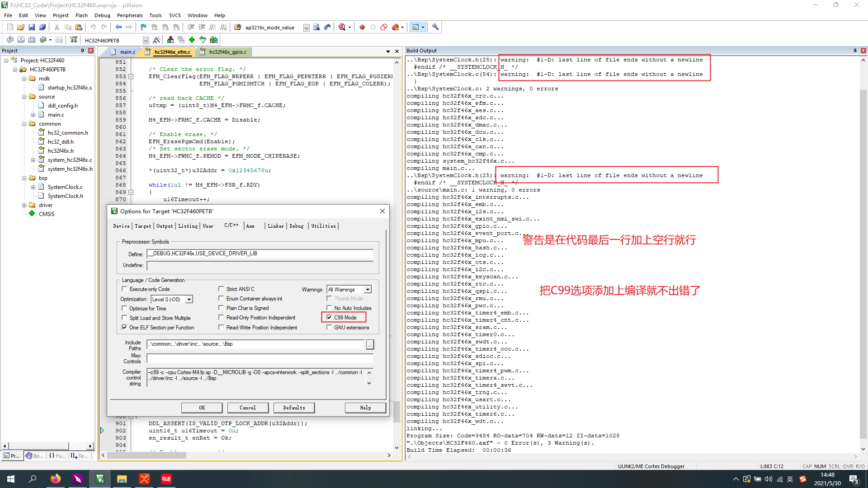Click Navigate Backwards arrow icon
Screen dimensions: 868x488
[x=118, y=27]
